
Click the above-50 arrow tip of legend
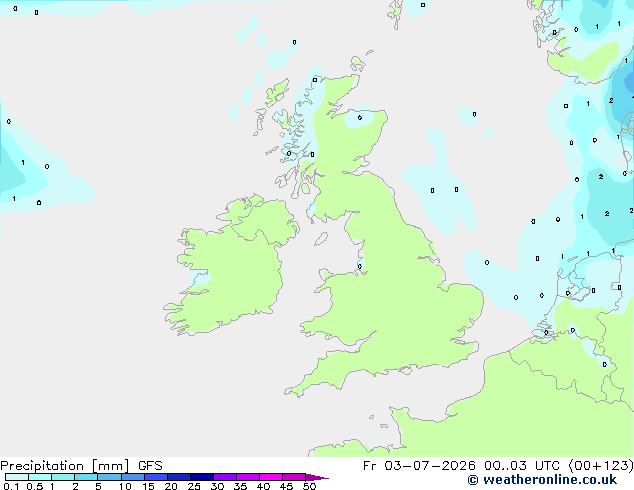pos(317,477)
